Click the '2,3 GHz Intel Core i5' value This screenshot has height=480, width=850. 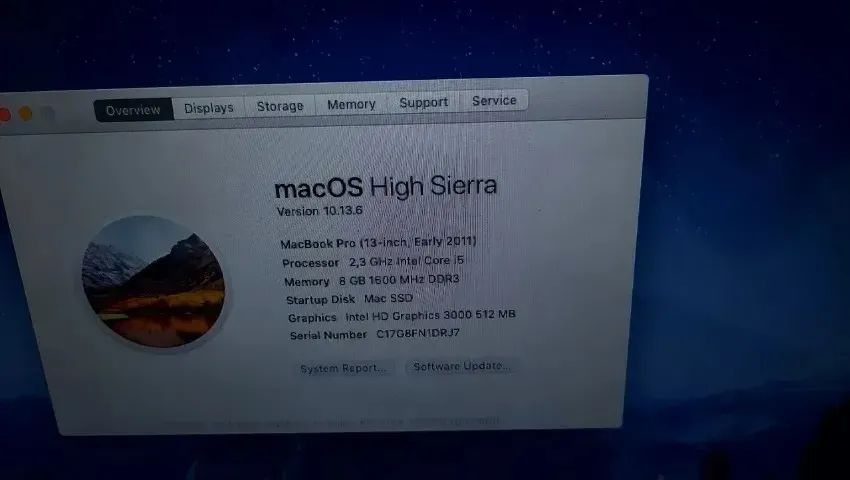tap(406, 261)
